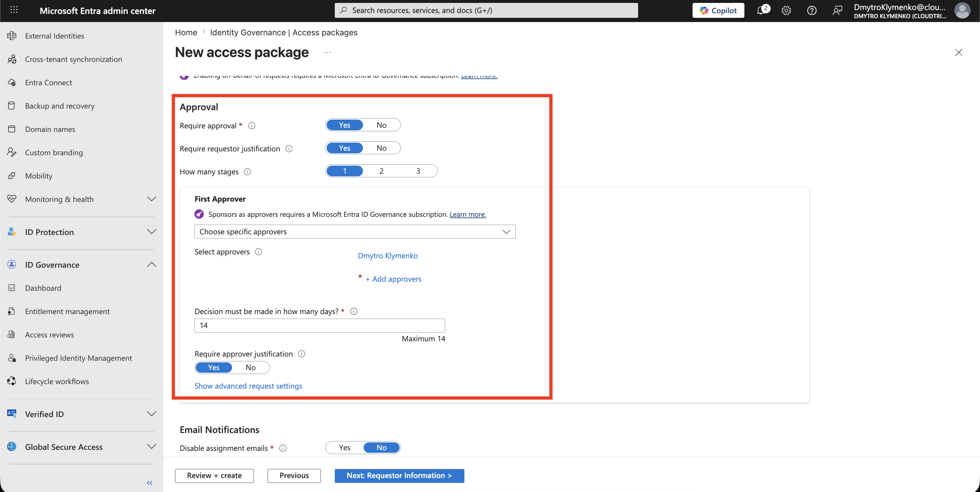
Task: Open Domain names in sidebar
Action: (50, 129)
